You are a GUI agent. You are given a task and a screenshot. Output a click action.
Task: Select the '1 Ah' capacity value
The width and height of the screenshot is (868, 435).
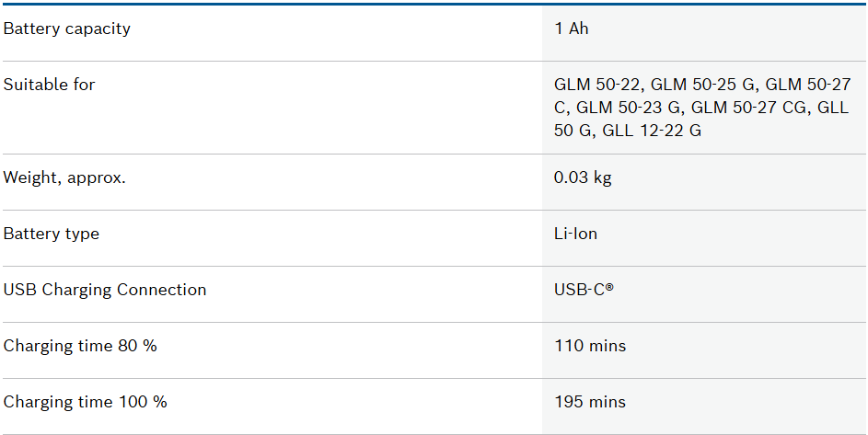[571, 29]
